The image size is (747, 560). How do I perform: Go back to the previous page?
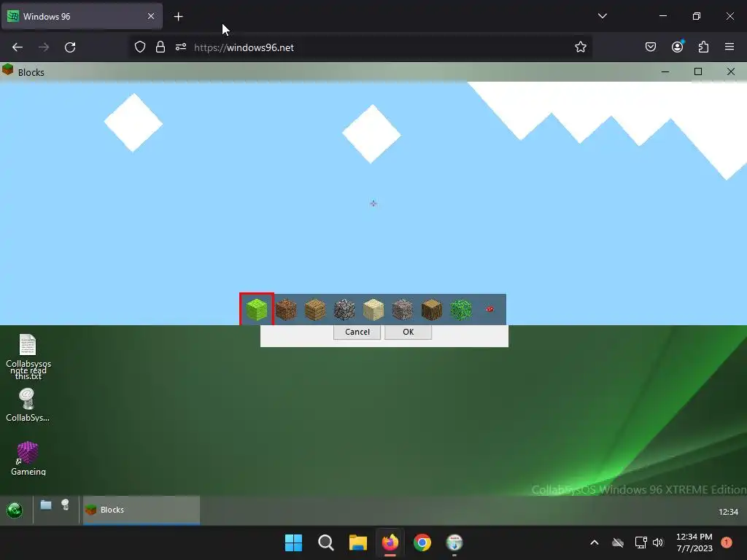click(18, 47)
